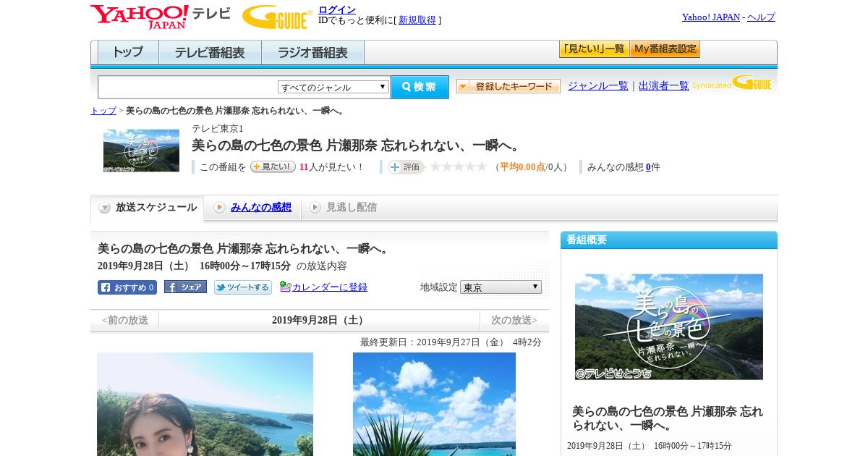Click the テレビ東京1 channel name

[x=218, y=129]
